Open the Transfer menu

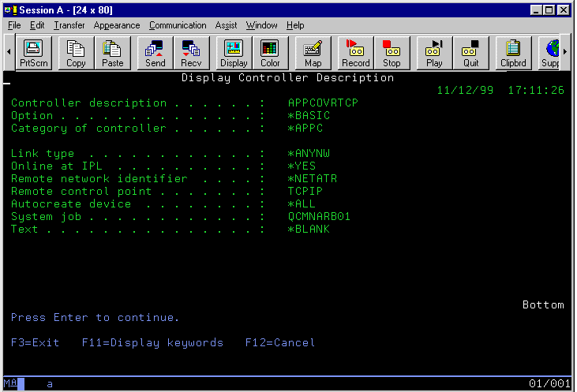point(69,25)
